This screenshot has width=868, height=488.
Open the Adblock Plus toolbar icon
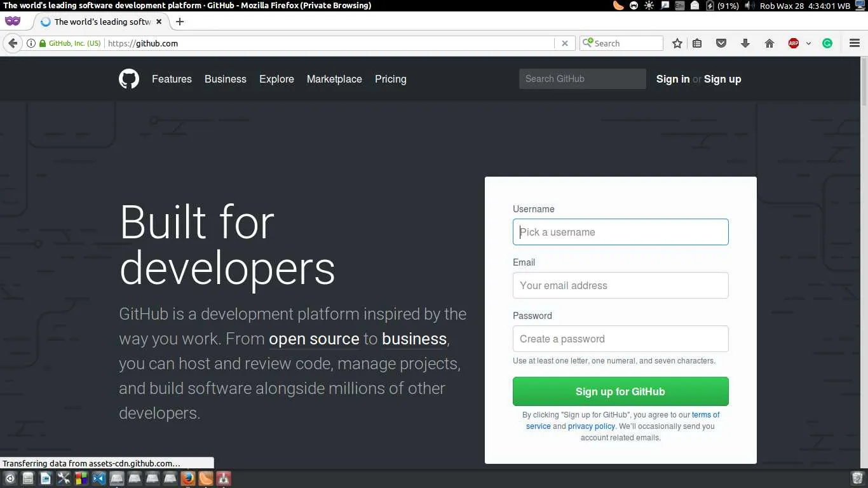point(794,43)
